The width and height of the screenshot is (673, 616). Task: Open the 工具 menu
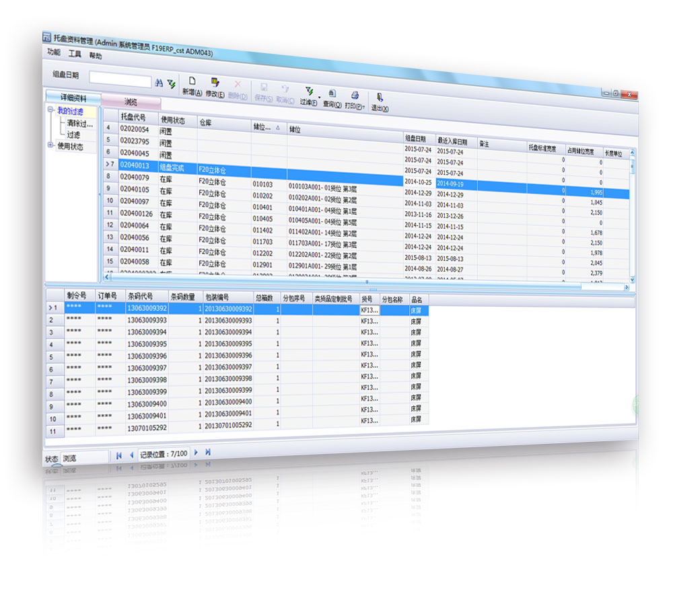click(75, 53)
